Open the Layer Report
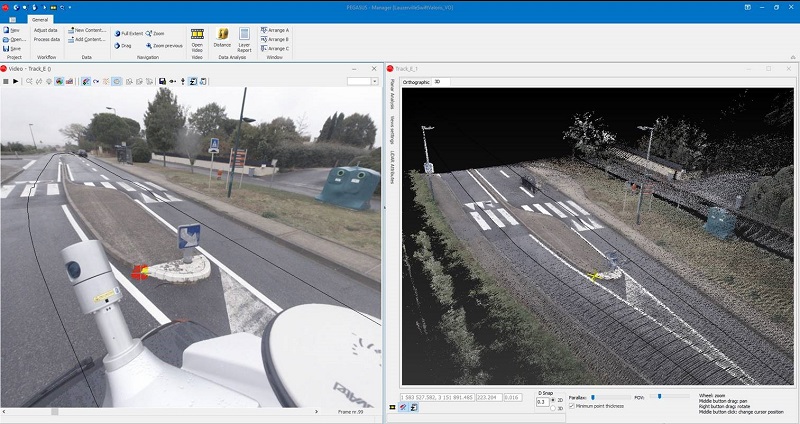 [244, 38]
